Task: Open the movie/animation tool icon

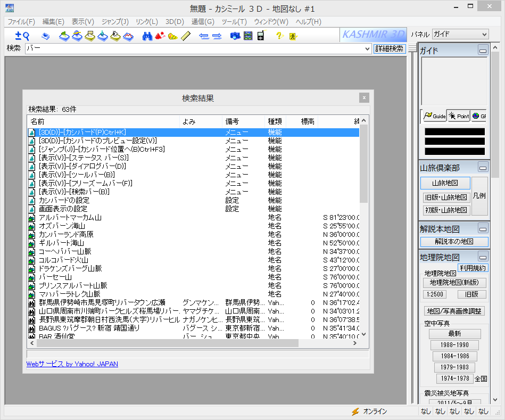Action: pyautogui.click(x=247, y=37)
